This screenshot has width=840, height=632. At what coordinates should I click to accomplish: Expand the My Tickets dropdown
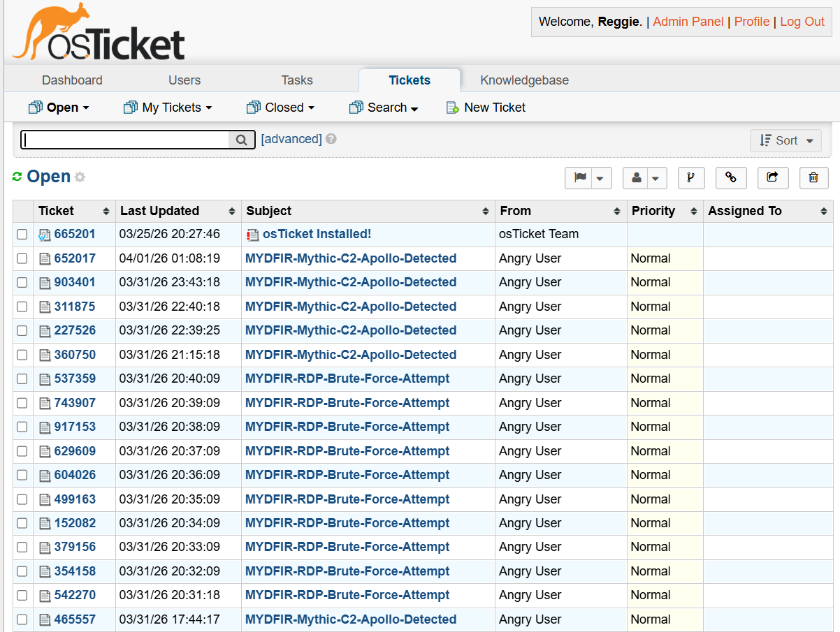[x=168, y=108]
